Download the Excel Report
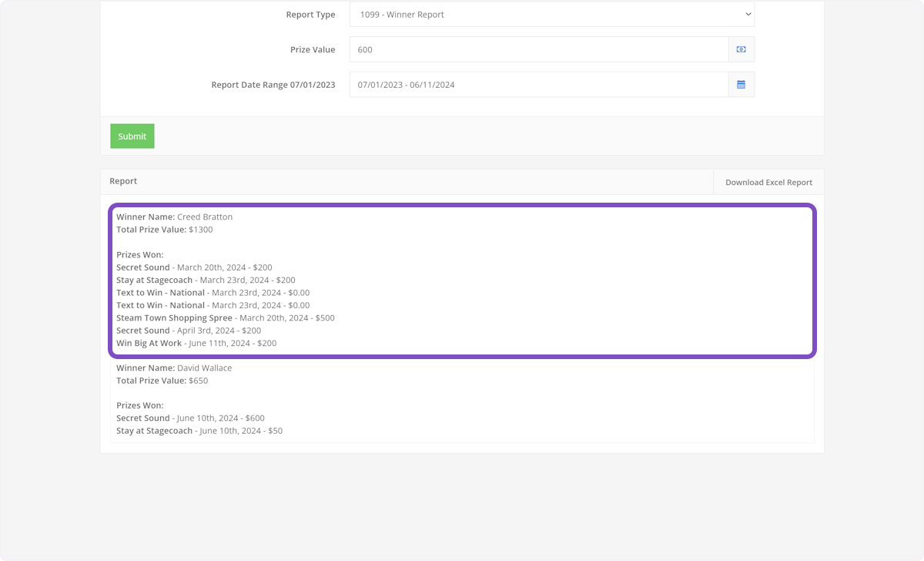The height and width of the screenshot is (561, 924). point(768,183)
